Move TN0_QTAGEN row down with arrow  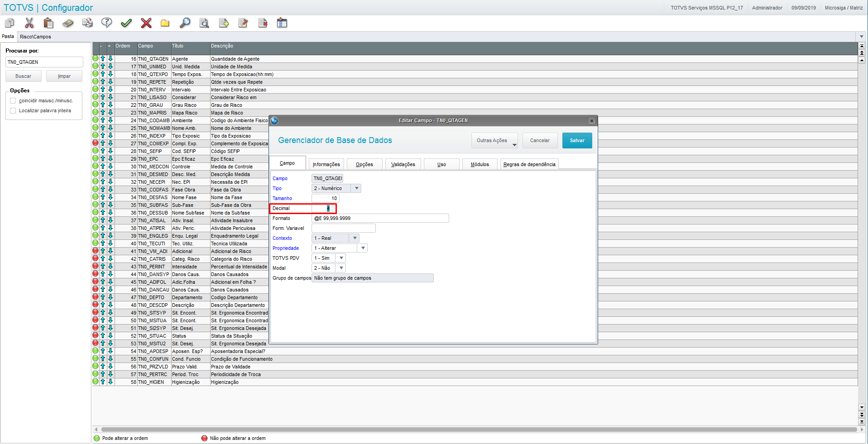coord(110,58)
